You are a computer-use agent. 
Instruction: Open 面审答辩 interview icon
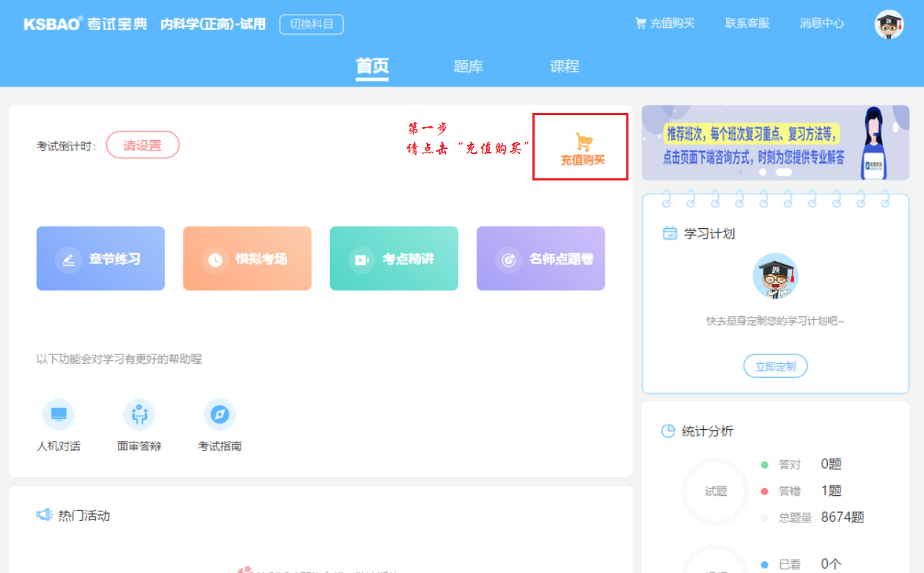139,415
